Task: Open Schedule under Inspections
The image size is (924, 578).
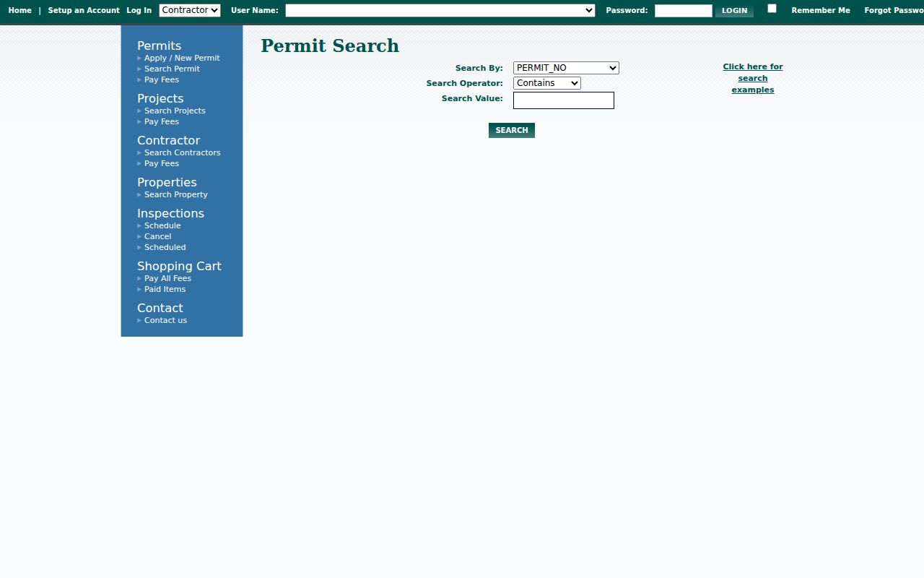Action: pyautogui.click(x=162, y=225)
